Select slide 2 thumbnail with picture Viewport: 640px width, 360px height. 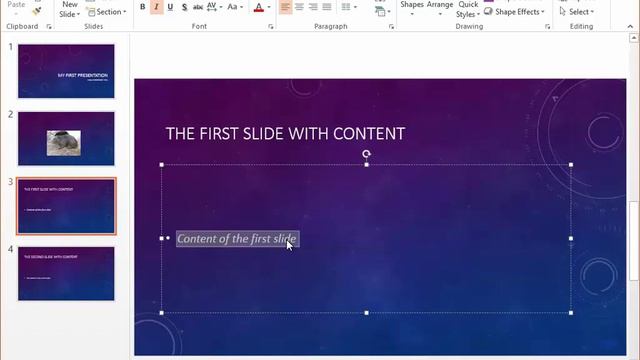[66, 139]
